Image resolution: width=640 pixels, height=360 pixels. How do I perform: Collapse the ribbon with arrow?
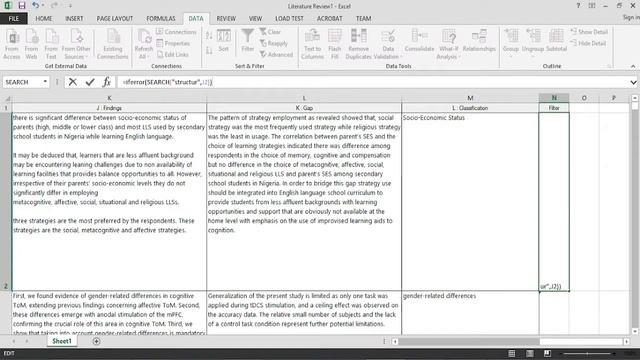tap(633, 66)
